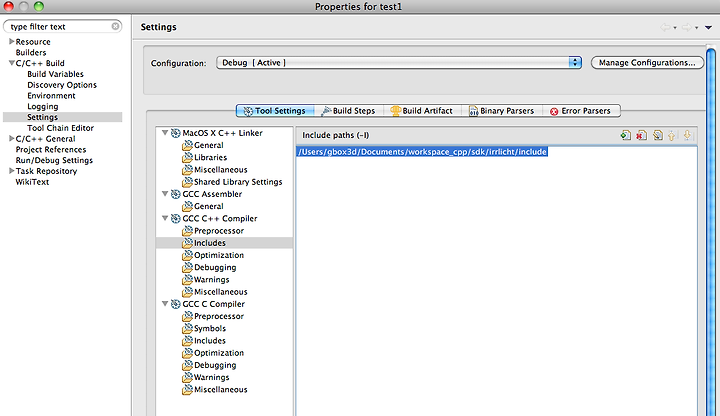Click the GCC C Compiler tool icon
The image size is (720, 416).
point(175,304)
